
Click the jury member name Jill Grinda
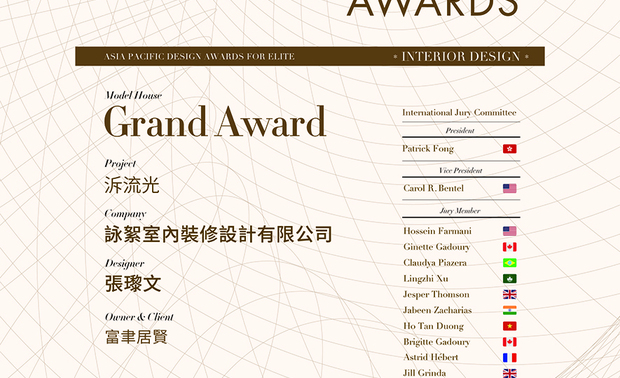tap(424, 373)
